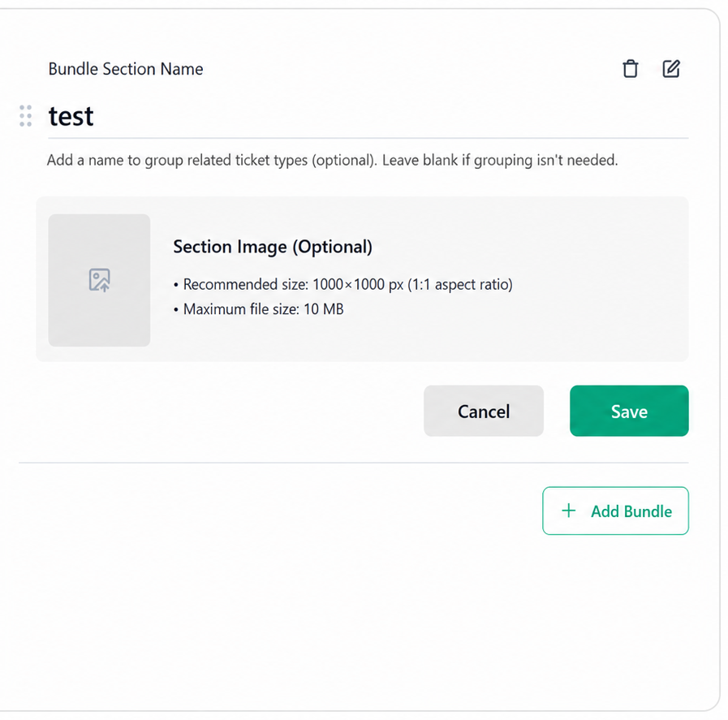Click the word test in the name field
The width and height of the screenshot is (728, 720).
[71, 116]
